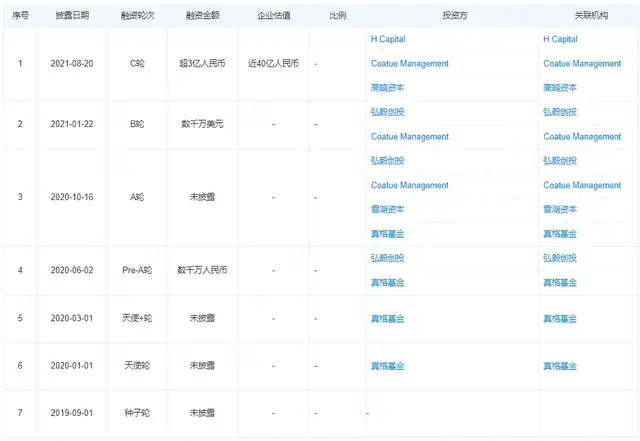The height and width of the screenshot is (441, 640).
Task: Select the date cell 2019-09-01
Action: pos(72,413)
